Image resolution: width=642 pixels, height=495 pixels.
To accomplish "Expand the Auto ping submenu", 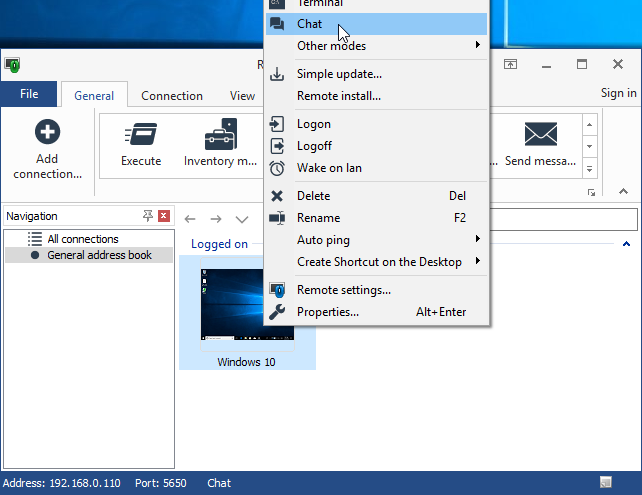I will coord(376,240).
